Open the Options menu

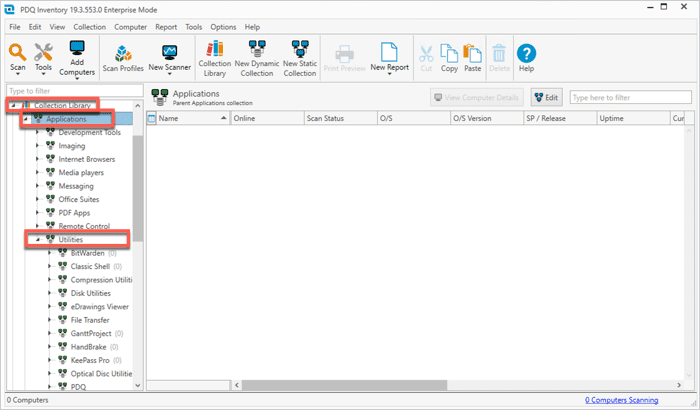pyautogui.click(x=223, y=27)
